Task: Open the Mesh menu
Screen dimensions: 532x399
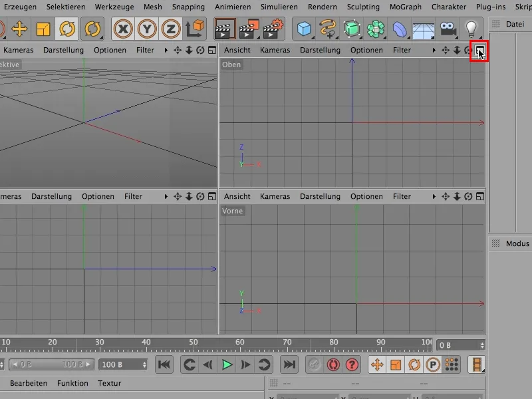Action: (153, 7)
